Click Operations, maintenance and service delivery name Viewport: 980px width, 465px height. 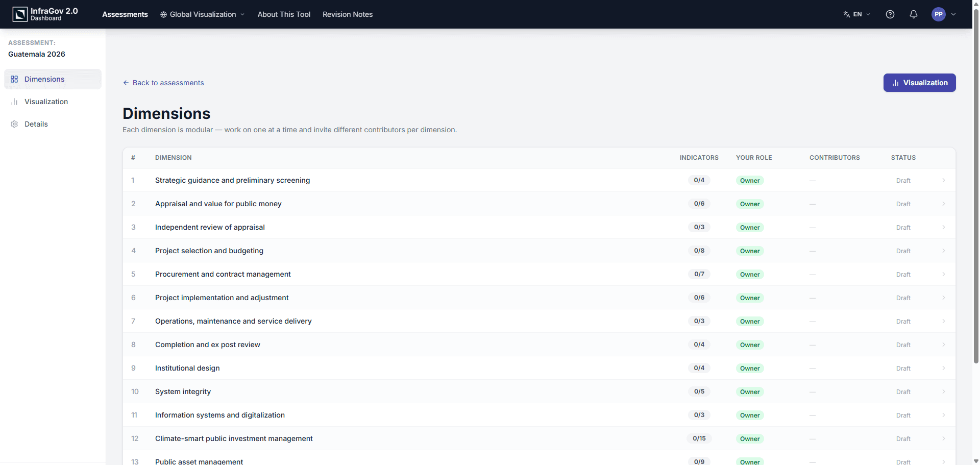click(233, 321)
